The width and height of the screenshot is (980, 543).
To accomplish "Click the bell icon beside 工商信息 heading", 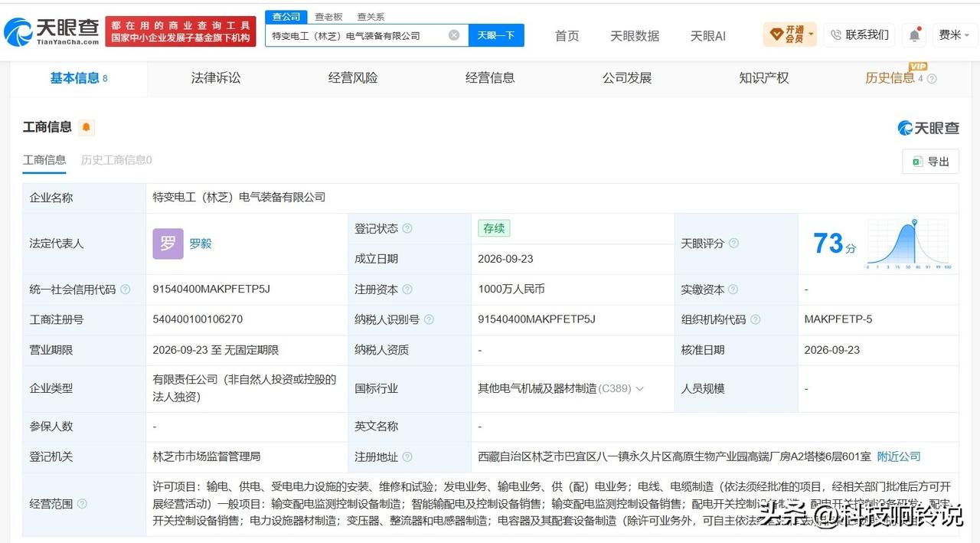I will coord(86,127).
